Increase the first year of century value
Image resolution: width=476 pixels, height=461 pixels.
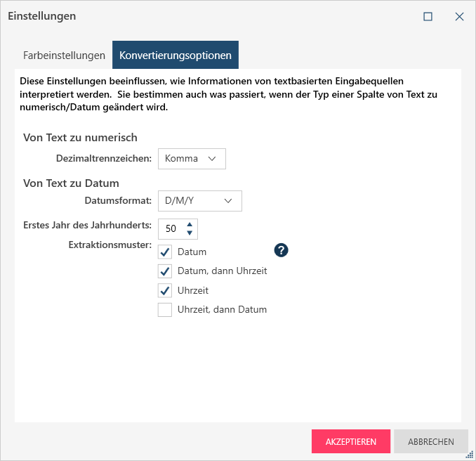(x=190, y=224)
